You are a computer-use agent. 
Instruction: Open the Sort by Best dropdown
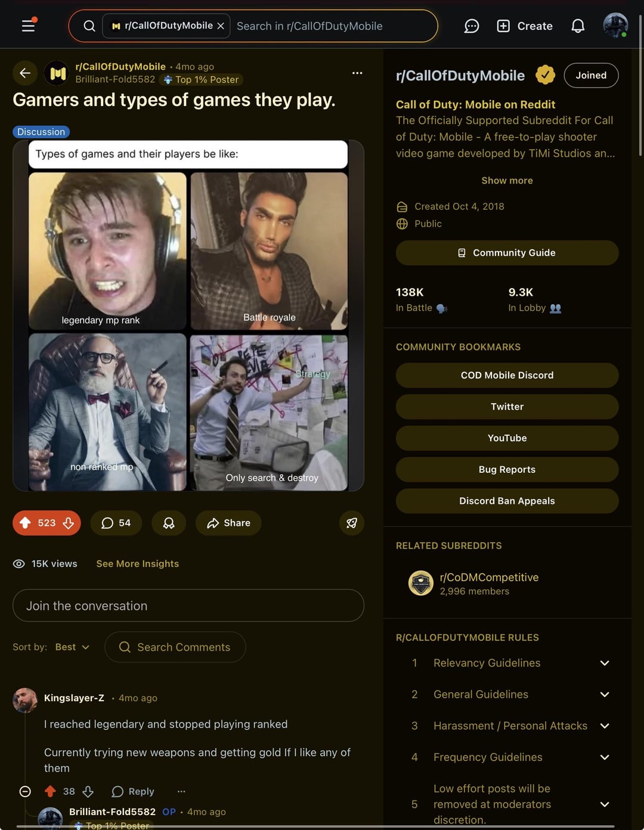(72, 647)
